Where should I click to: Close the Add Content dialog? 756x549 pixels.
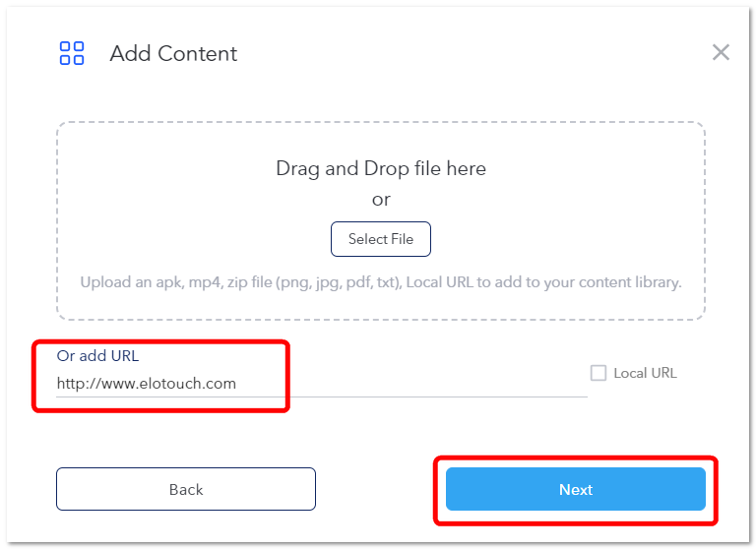(721, 52)
